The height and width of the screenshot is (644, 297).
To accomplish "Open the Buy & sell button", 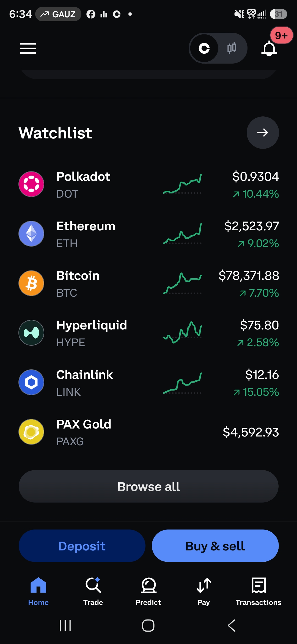I will coord(215,546).
